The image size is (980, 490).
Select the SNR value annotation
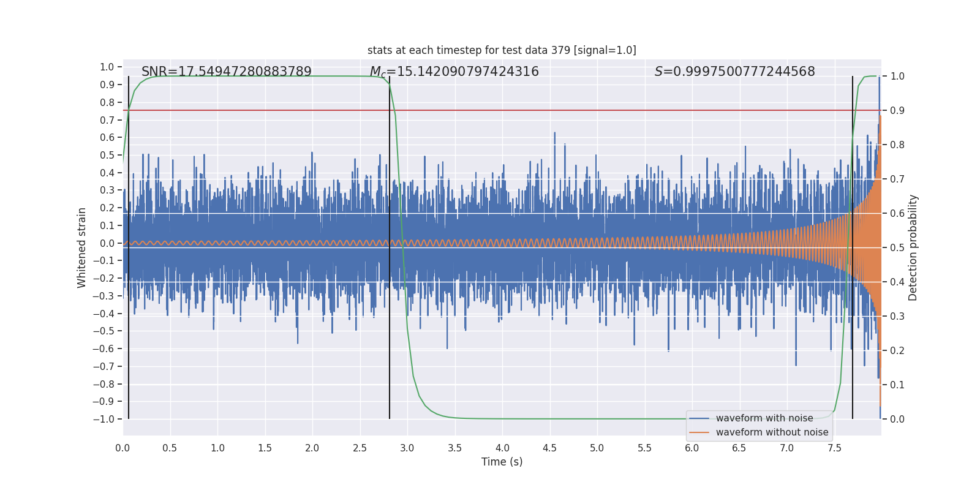click(x=227, y=72)
